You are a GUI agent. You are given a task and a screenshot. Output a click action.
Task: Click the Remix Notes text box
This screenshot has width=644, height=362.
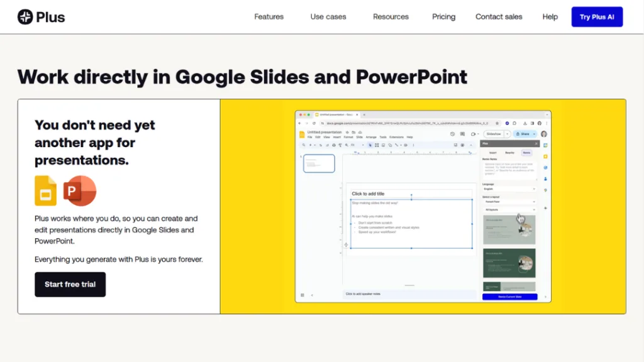[509, 170]
